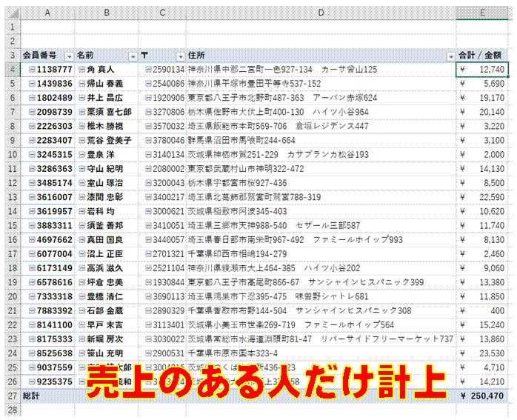
Task: Collapse the 守山 紀明 name group
Action: [x=82, y=168]
